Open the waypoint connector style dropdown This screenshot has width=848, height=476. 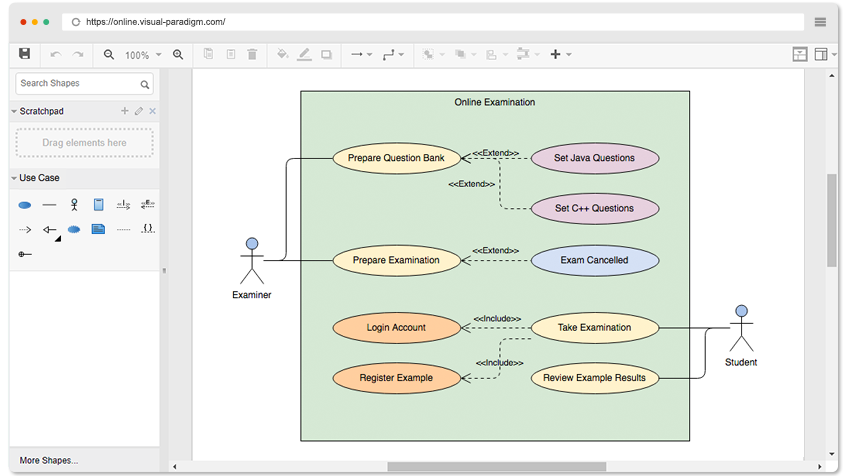tap(393, 55)
